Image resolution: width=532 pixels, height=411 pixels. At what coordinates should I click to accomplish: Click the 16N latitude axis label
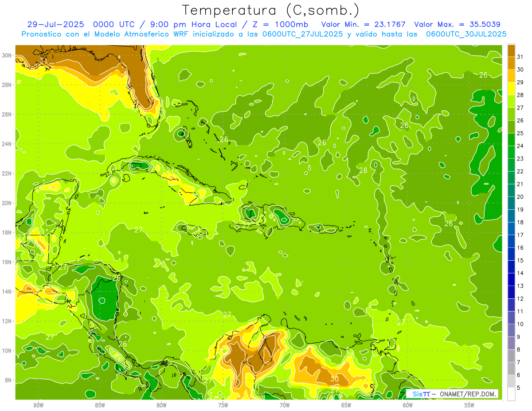(7, 262)
